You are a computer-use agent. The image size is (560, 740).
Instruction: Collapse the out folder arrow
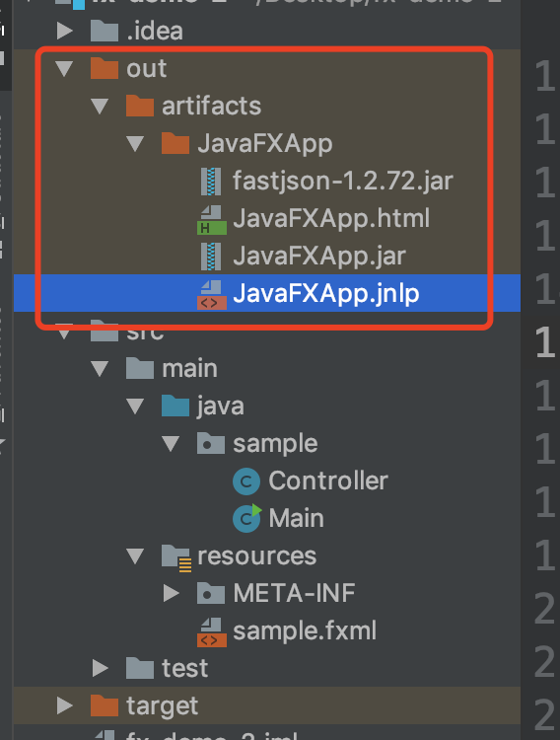pyautogui.click(x=65, y=69)
